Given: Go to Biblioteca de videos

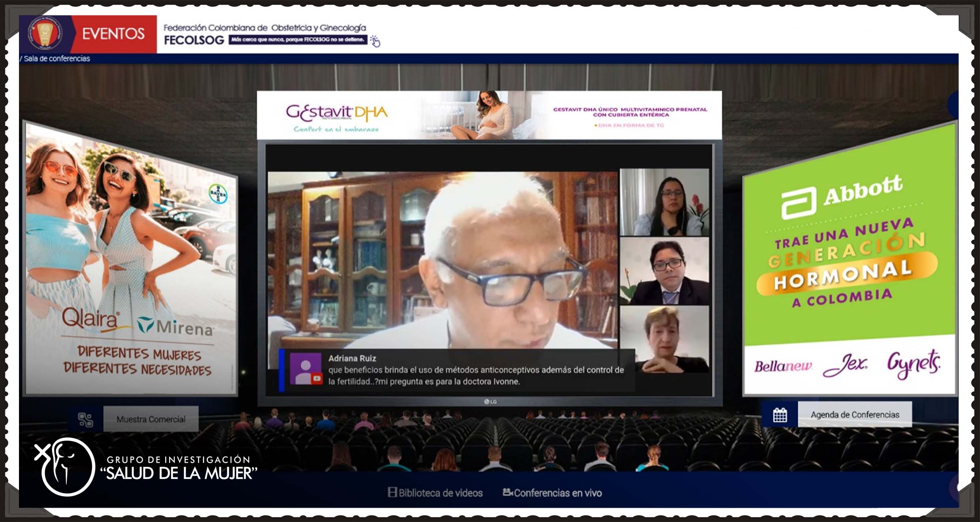Looking at the screenshot, I should (440, 493).
